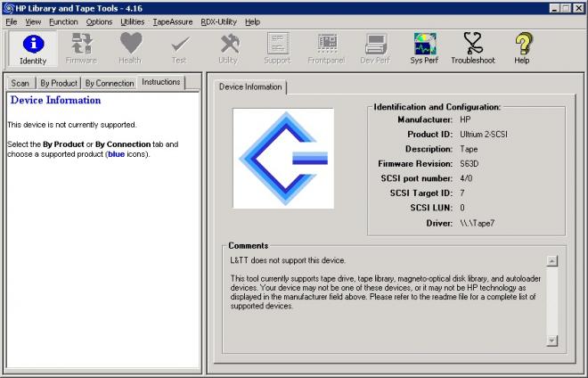Image resolution: width=588 pixels, height=378 pixels.
Task: Close the HP Library and Tape Tools window
Action: pyautogui.click(x=578, y=8)
